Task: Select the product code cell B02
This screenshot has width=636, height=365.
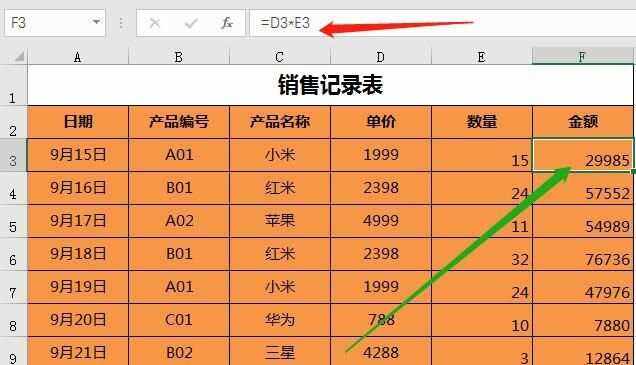Action: pyautogui.click(x=178, y=351)
